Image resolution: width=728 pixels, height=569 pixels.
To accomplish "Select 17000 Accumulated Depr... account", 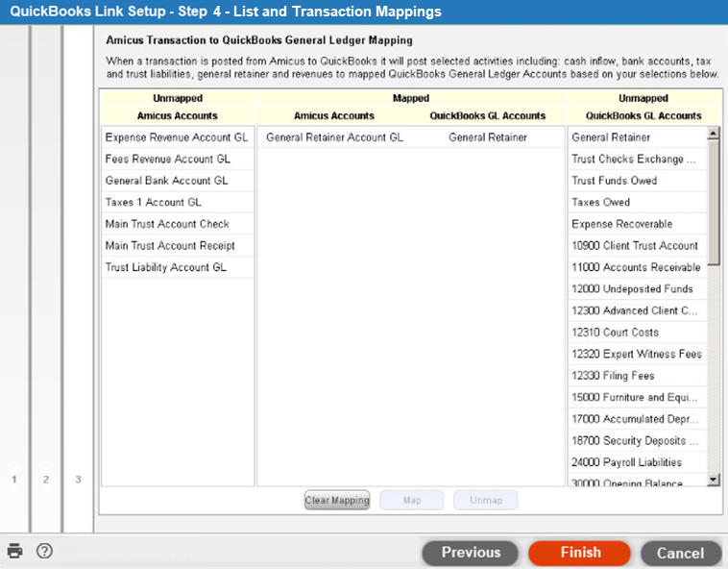I will coord(637,419).
